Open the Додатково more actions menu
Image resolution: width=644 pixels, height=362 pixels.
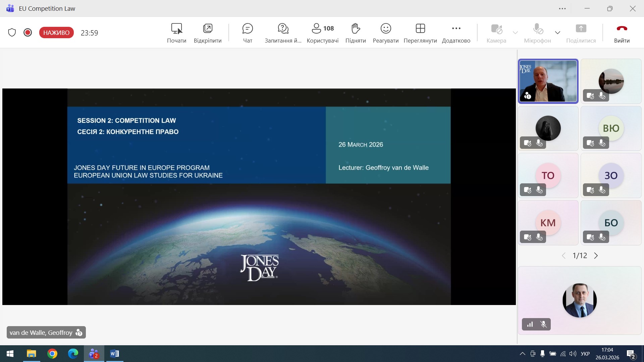coord(456,29)
